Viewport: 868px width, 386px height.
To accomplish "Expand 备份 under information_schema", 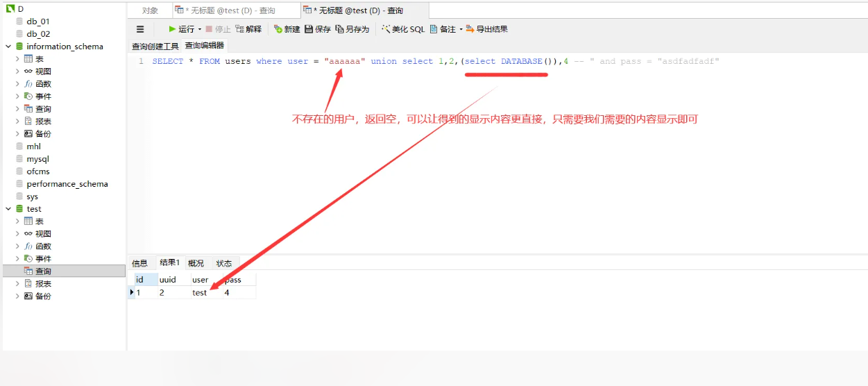I will (17, 134).
